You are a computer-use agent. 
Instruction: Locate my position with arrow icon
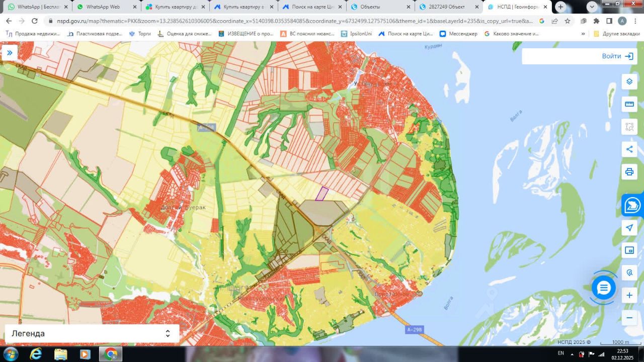point(629,228)
